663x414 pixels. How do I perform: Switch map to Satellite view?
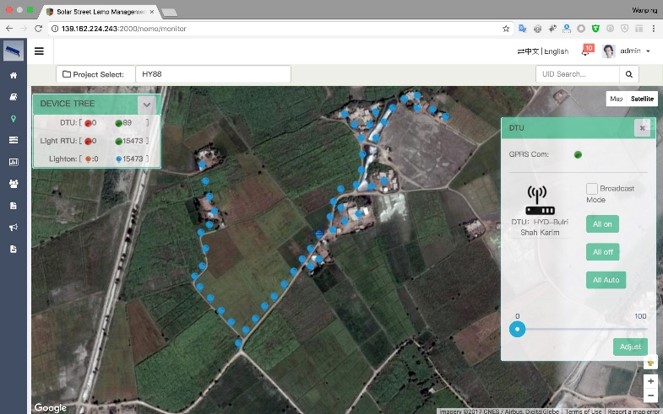pos(642,99)
